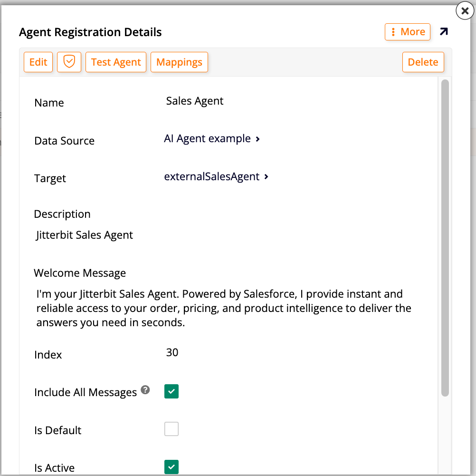Open record in new page arrow icon
The height and width of the screenshot is (476, 476).
coord(444,31)
